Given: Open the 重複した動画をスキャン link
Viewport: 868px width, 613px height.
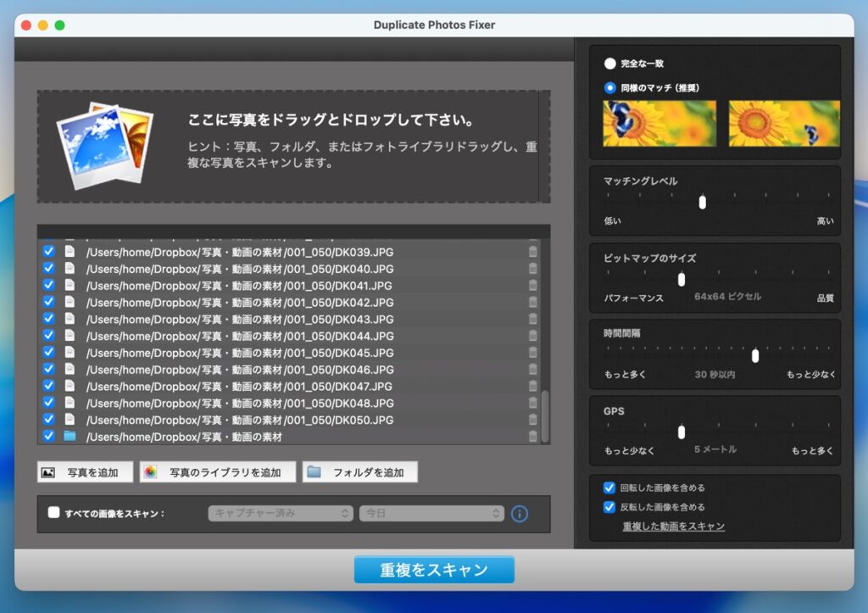Looking at the screenshot, I should 673,527.
